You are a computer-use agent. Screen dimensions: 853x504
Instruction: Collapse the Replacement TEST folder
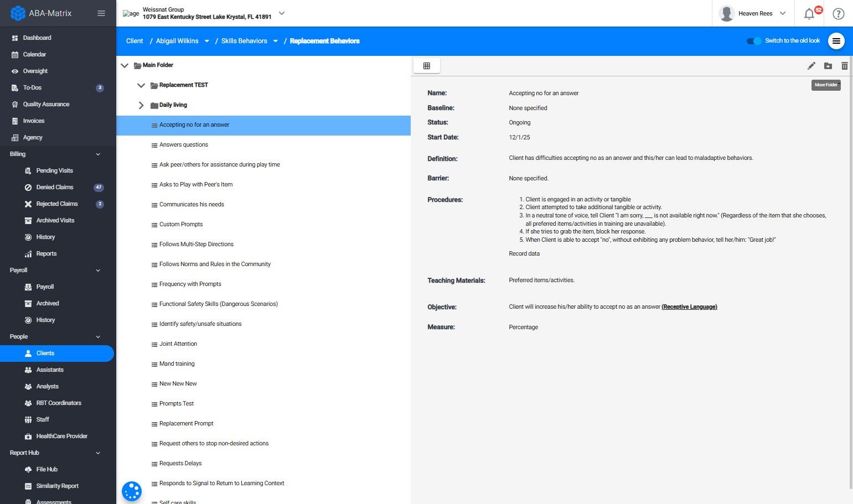point(141,85)
